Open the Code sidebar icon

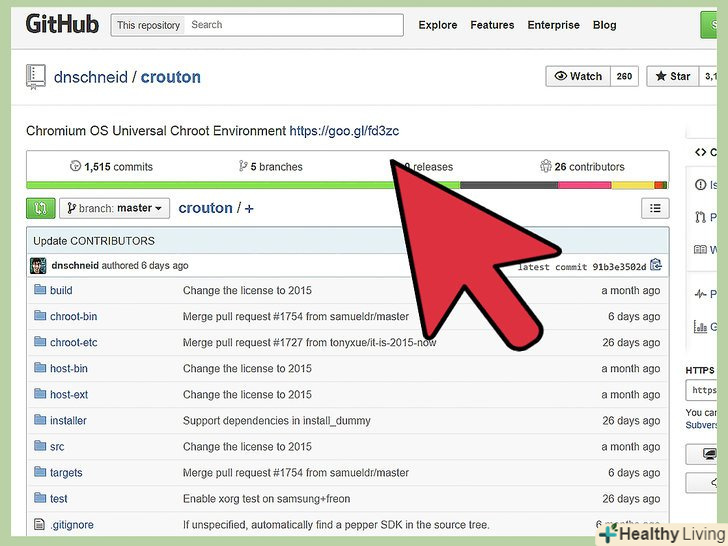[700, 152]
